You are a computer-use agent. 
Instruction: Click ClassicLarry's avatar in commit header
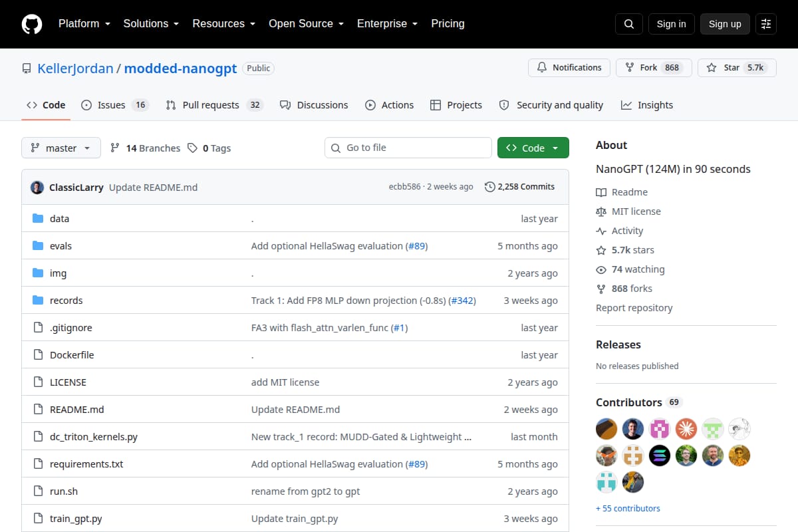click(x=37, y=187)
